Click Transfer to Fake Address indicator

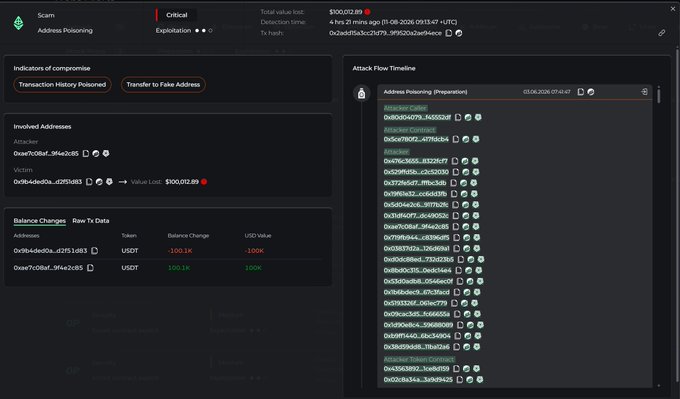tap(163, 85)
